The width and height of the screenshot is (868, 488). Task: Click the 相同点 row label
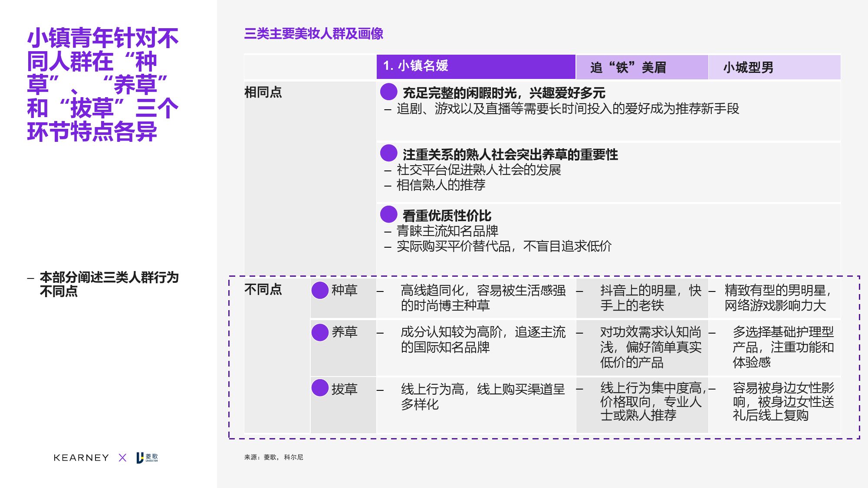tap(263, 92)
